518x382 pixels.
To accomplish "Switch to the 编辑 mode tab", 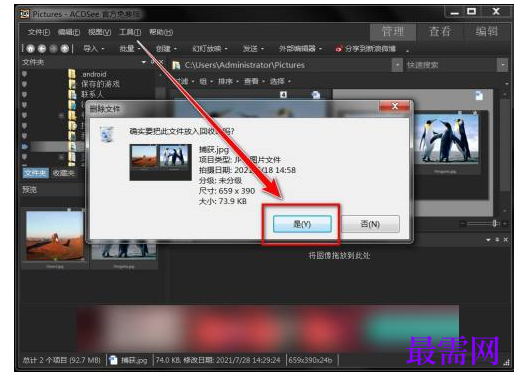I will [x=487, y=32].
